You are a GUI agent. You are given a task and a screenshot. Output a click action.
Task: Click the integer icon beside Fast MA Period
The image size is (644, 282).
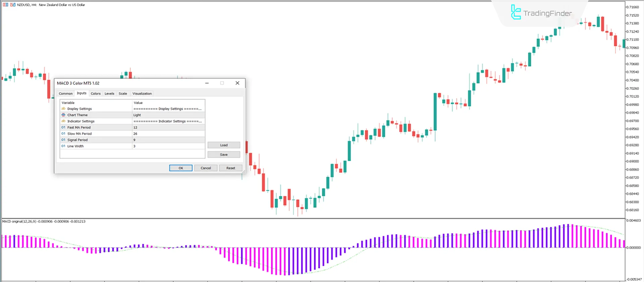click(x=63, y=128)
